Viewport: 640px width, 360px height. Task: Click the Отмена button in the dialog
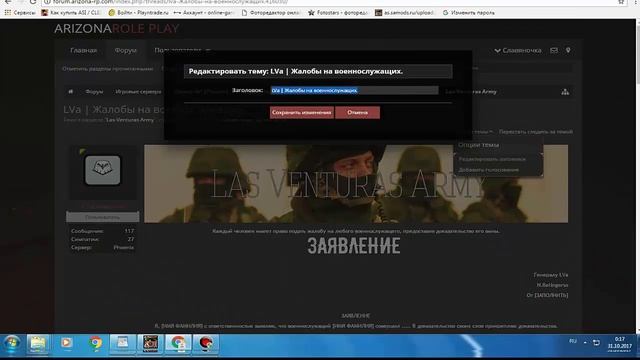pyautogui.click(x=358, y=112)
